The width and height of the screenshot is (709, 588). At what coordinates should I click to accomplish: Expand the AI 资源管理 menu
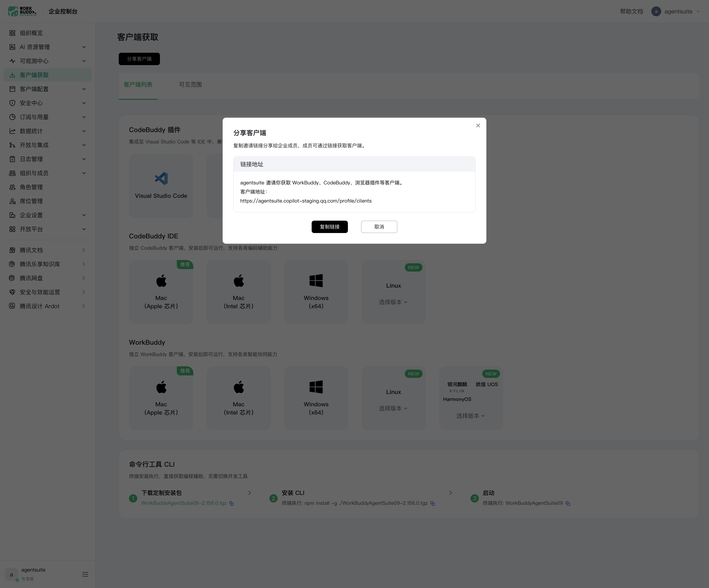47,47
